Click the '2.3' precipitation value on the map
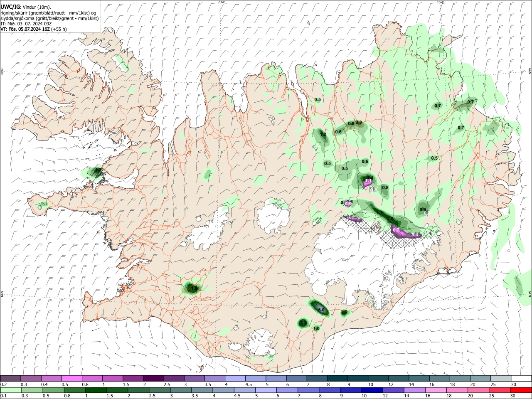 pos(303,323)
